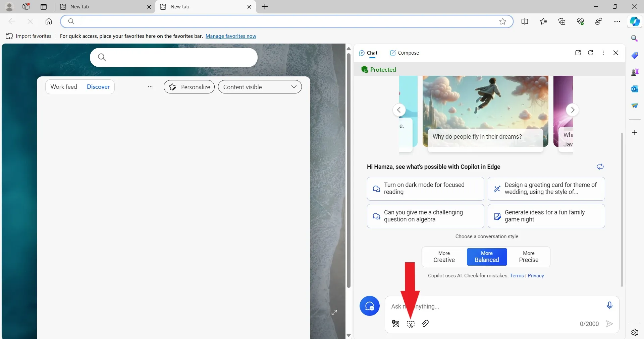Take a screenshot with the snip icon

pyautogui.click(x=411, y=324)
